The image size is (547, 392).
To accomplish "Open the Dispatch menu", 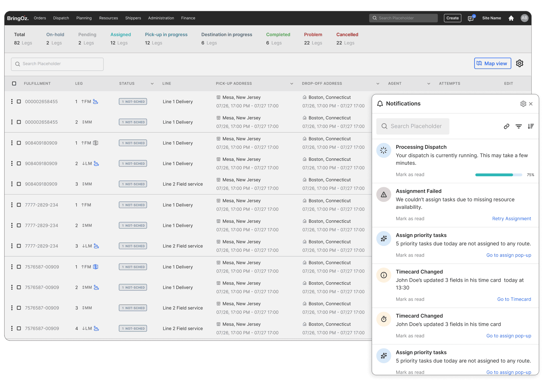I will [x=61, y=18].
